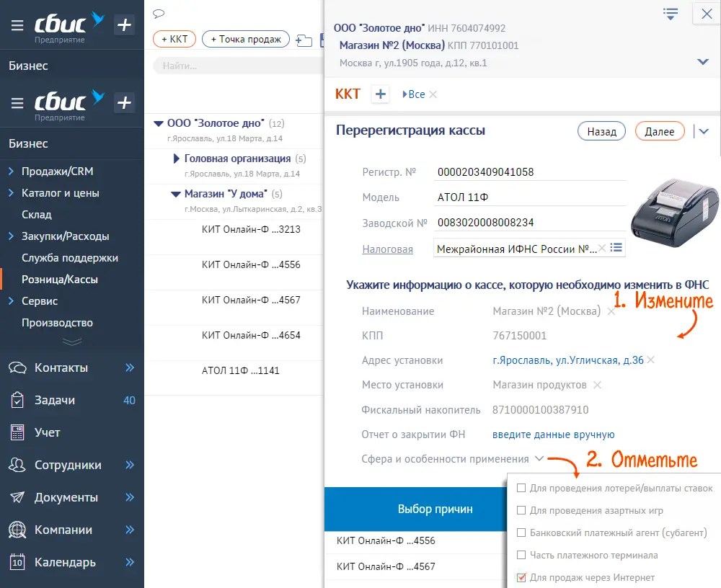Collapse ООО "Золотое дно" tree node
Image resolution: width=721 pixels, height=588 pixels.
[x=159, y=123]
